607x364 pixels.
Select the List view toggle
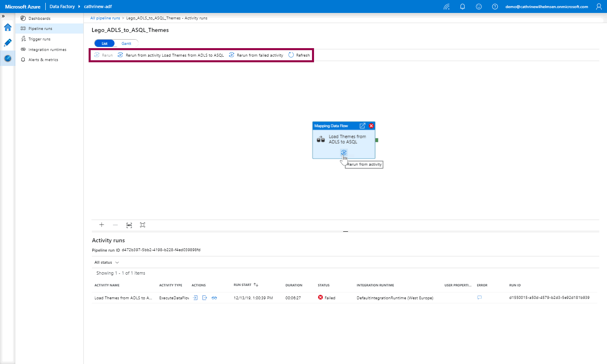104,43
